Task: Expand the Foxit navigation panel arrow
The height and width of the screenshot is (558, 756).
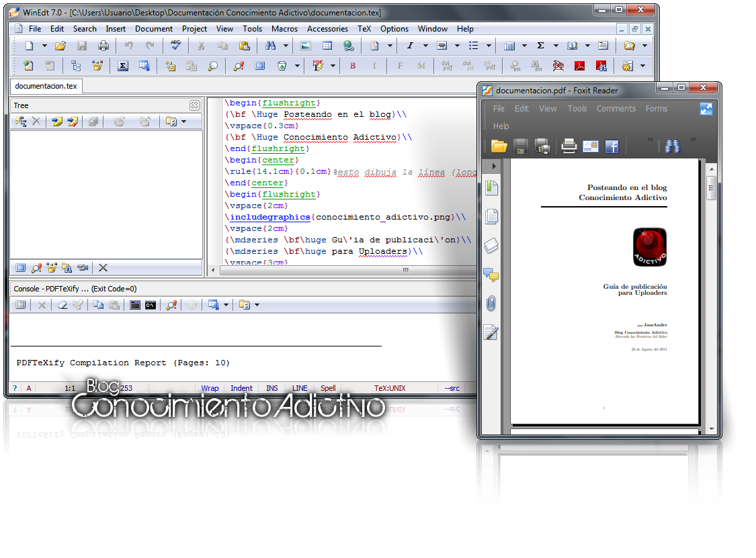Action: click(x=494, y=166)
